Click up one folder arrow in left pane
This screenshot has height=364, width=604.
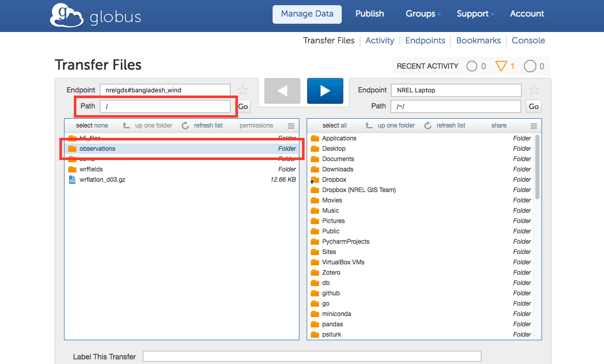tap(126, 125)
